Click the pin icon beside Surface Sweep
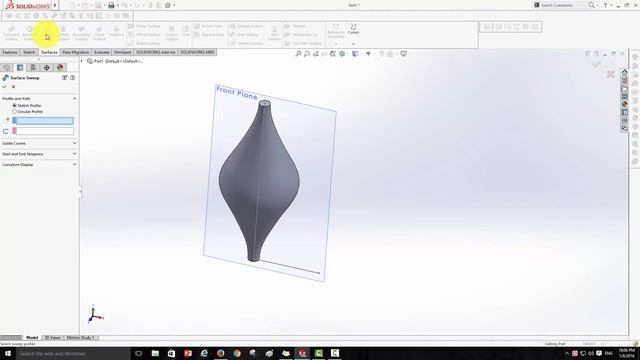Image resolution: width=640 pixels, height=360 pixels. tap(64, 78)
